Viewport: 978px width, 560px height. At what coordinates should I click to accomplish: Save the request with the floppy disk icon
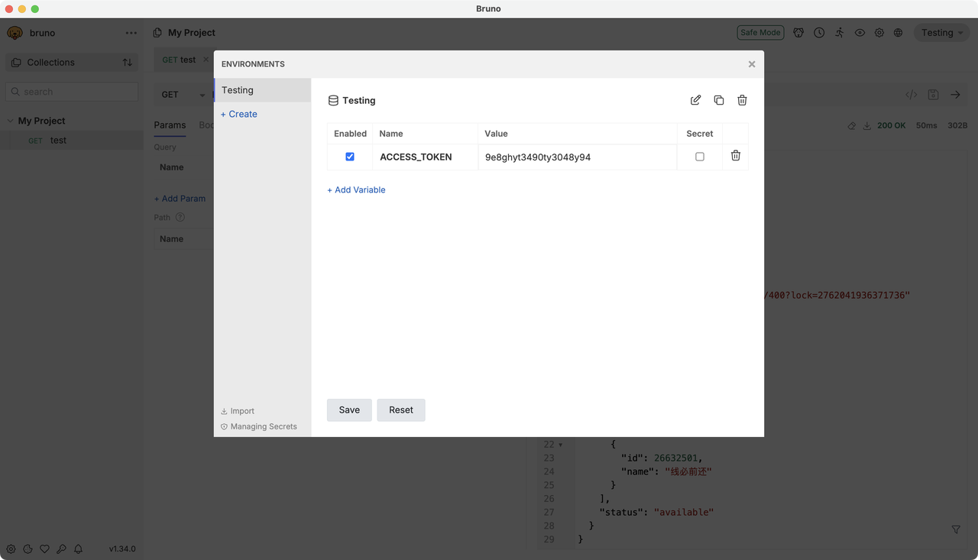[x=933, y=95]
